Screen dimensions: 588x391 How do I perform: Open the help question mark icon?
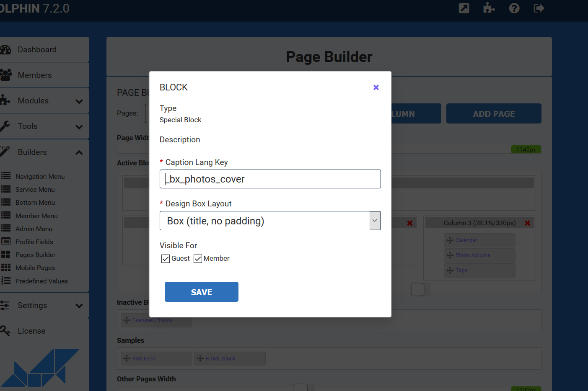514,8
